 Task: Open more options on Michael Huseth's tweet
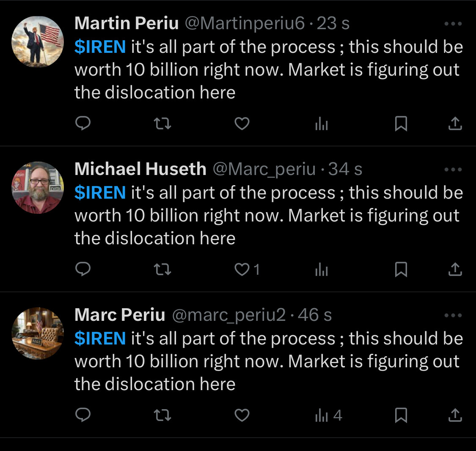coord(453,169)
